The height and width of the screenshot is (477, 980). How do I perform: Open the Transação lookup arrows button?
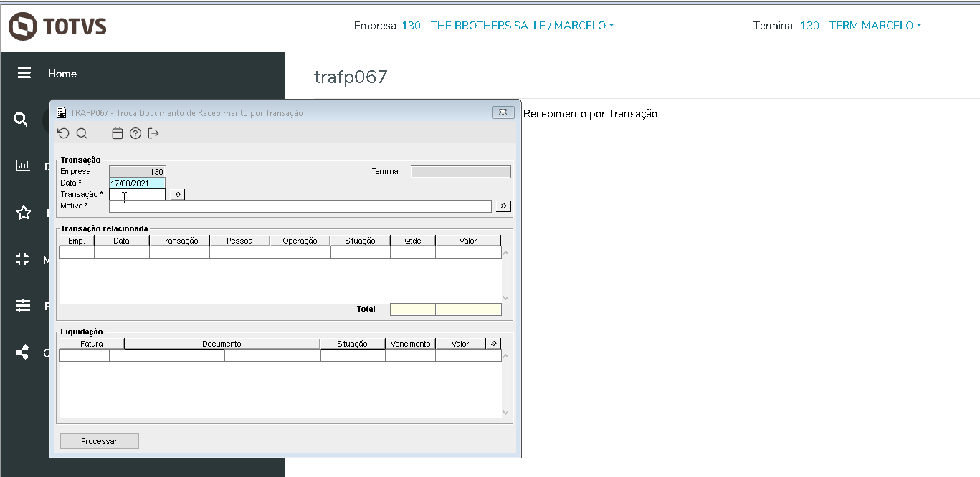click(178, 194)
